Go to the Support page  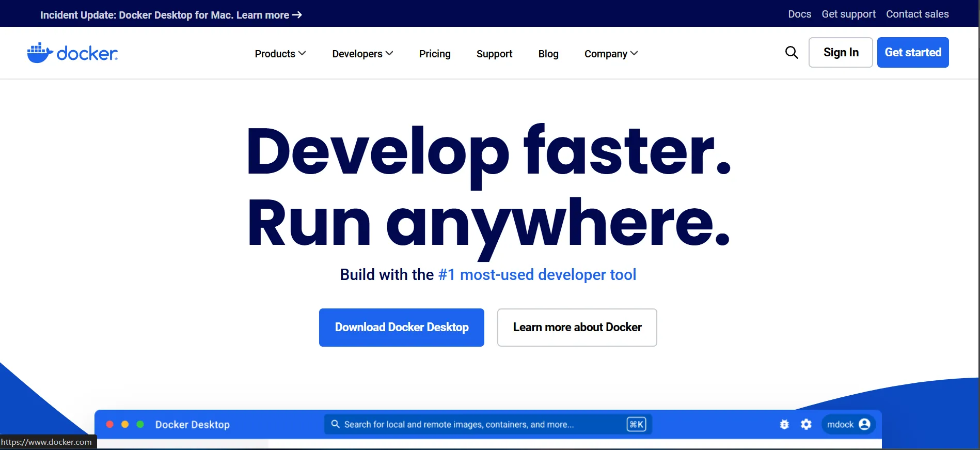[494, 54]
